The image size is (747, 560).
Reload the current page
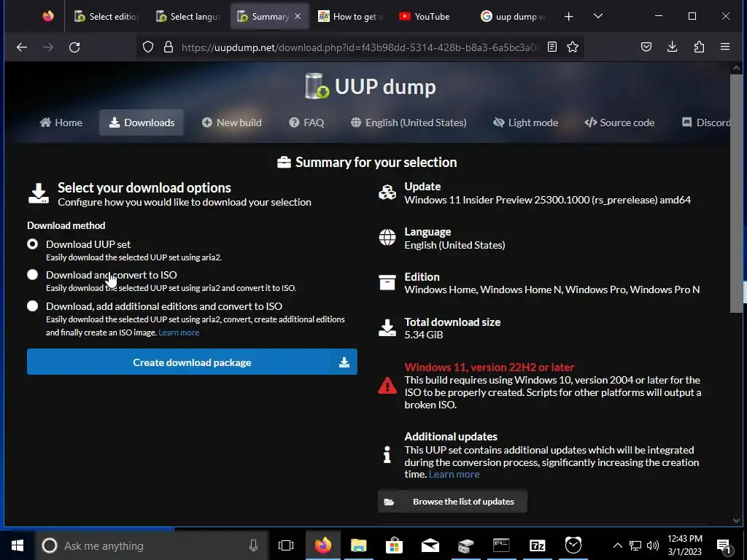(74, 47)
